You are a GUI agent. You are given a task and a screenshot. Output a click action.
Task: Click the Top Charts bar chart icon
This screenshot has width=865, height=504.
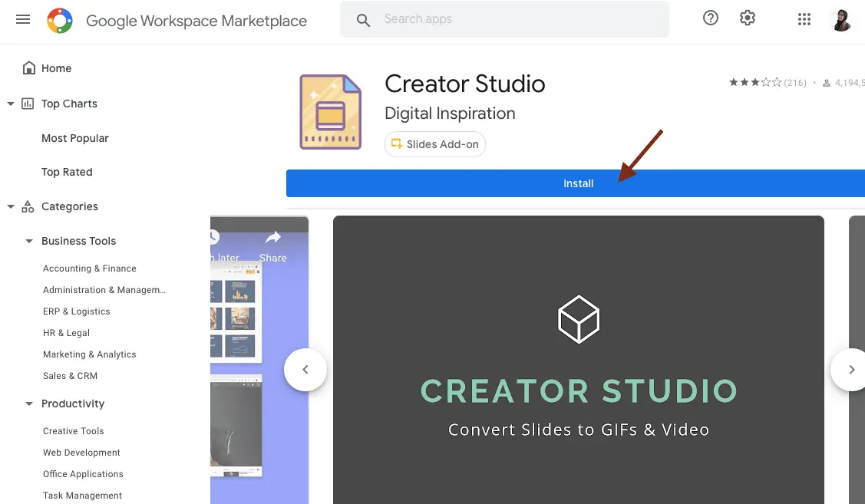28,103
